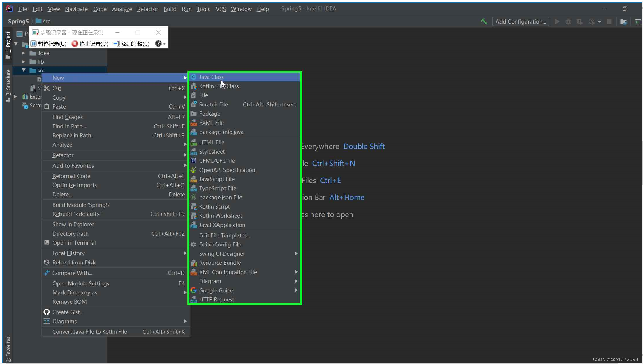Choose Find Usages from context menu
The height and width of the screenshot is (364, 643).
click(x=115, y=117)
